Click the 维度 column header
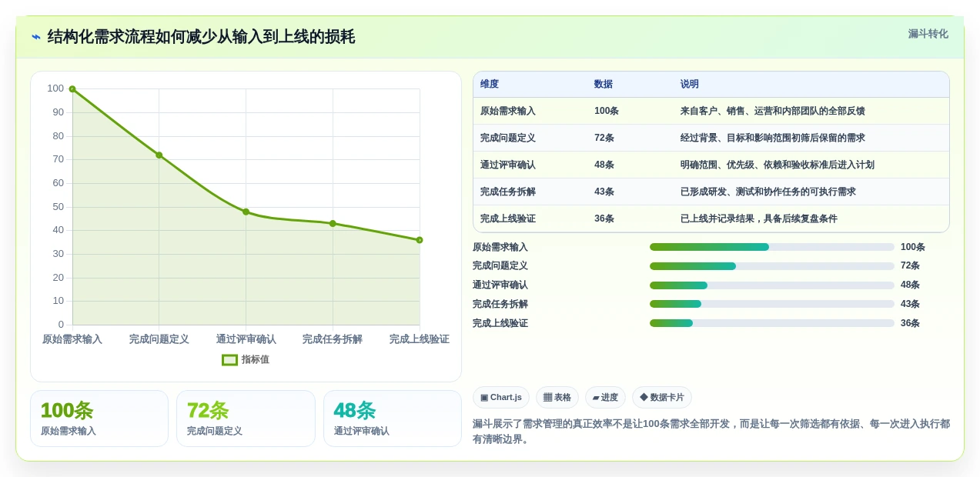The image size is (980, 477). point(490,84)
